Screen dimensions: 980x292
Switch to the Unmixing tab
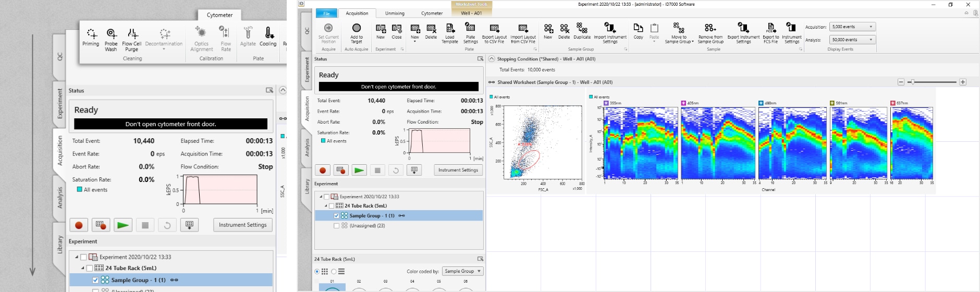395,13
